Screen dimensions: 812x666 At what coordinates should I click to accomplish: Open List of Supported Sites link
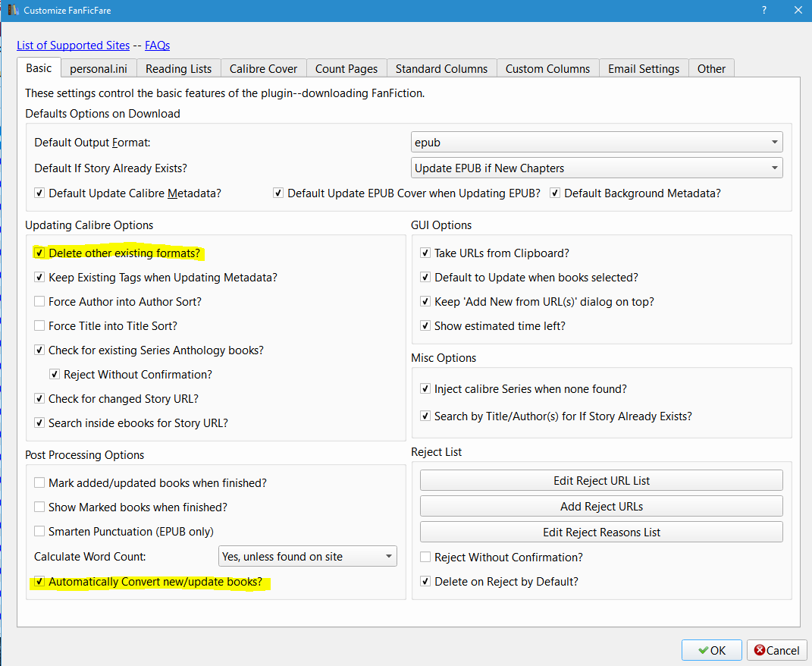click(73, 45)
